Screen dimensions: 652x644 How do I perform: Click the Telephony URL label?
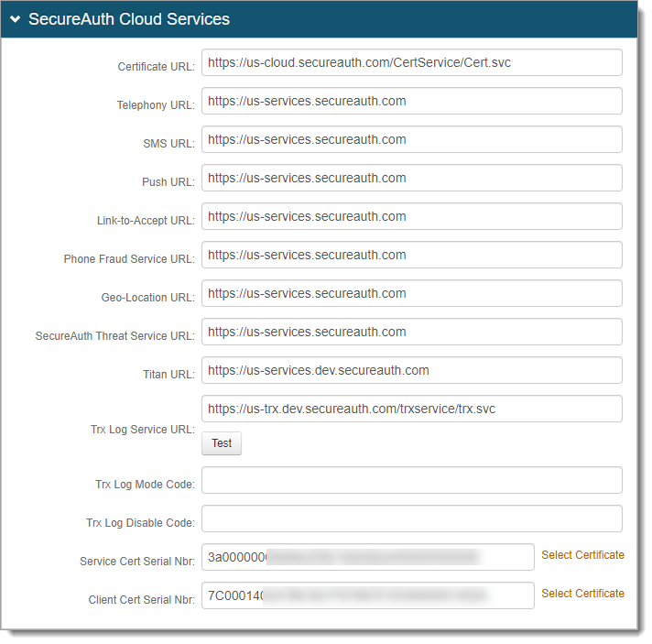point(156,104)
